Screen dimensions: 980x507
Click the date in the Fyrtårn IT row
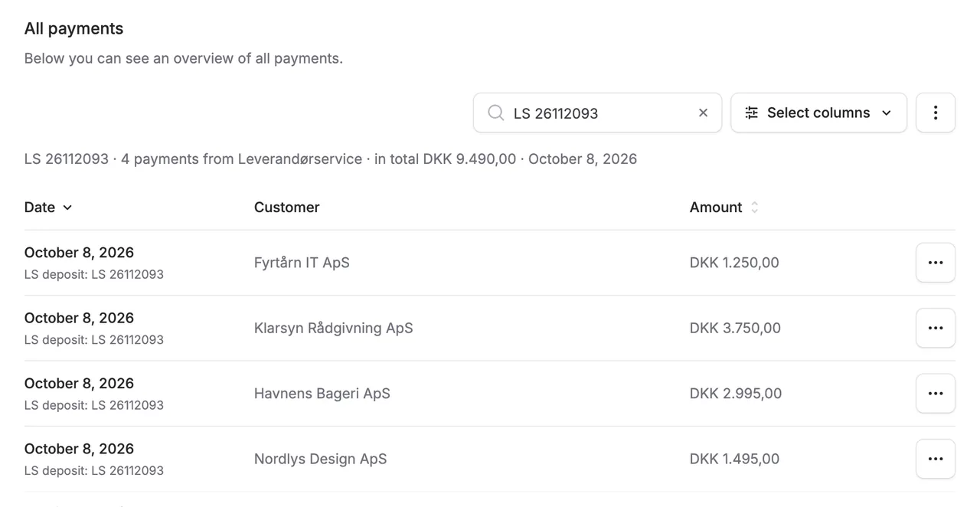pos(79,253)
